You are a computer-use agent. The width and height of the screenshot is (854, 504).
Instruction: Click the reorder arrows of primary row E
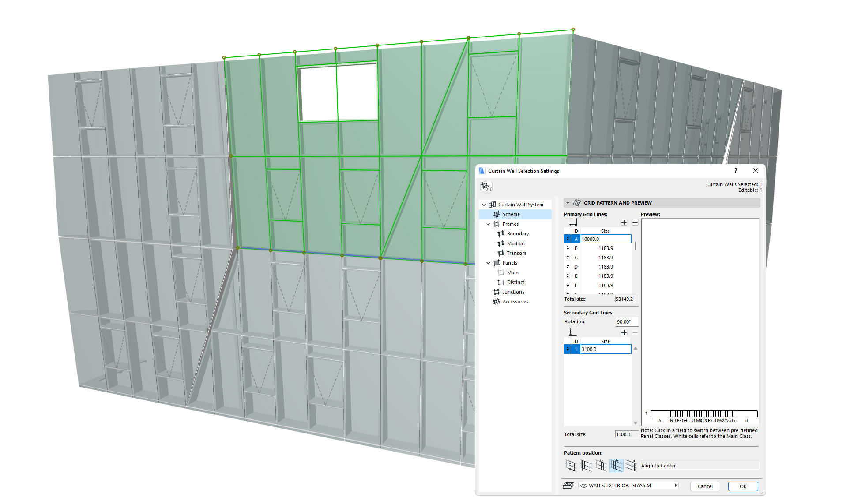click(x=568, y=276)
